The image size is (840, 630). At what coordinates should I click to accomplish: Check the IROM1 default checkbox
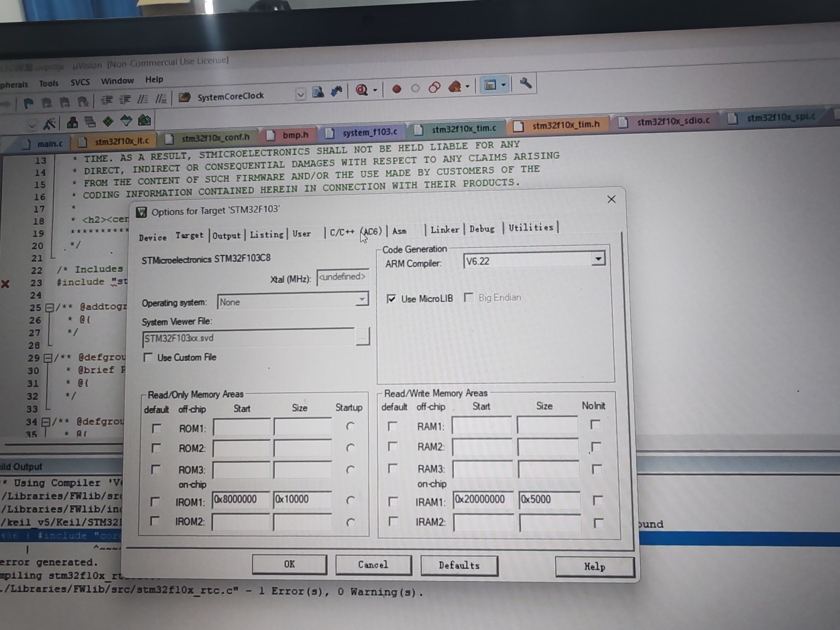click(x=155, y=502)
